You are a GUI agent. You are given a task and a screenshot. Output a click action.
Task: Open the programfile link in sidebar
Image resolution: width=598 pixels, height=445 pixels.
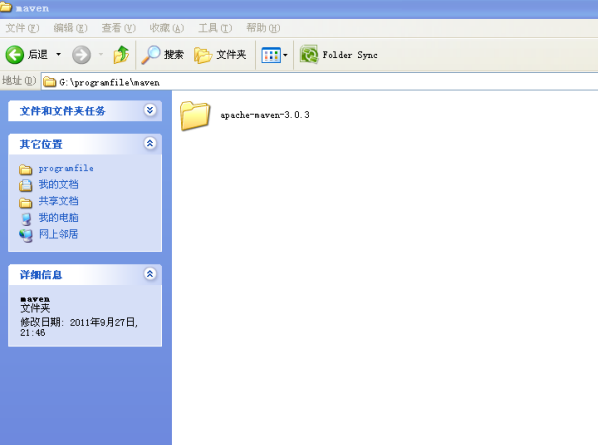[x=66, y=168]
